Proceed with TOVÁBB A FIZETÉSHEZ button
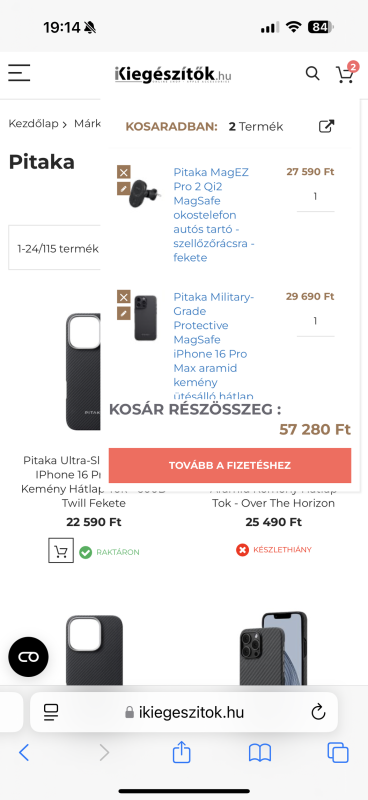 [230, 465]
